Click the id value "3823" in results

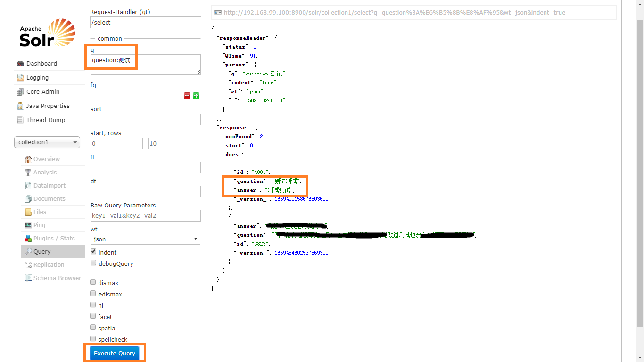pos(261,244)
